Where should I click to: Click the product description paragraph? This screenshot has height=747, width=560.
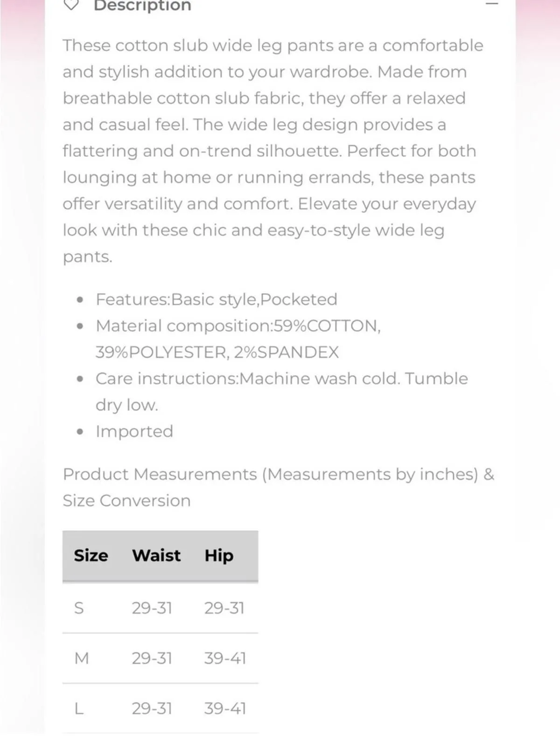tap(273, 151)
